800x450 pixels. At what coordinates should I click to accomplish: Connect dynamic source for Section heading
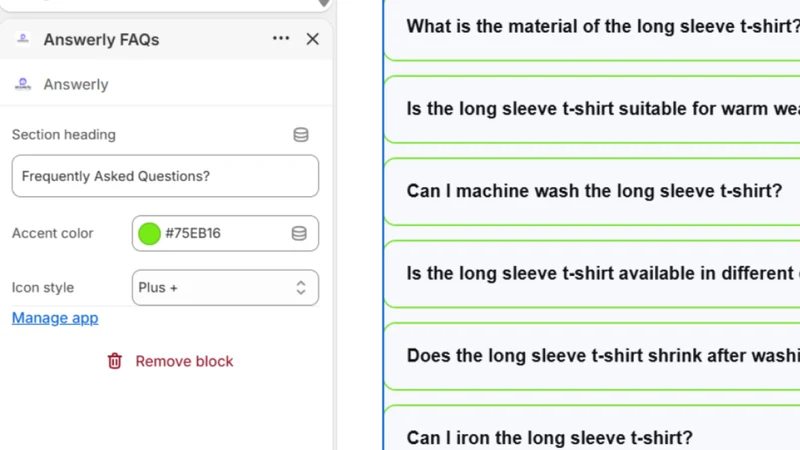click(301, 135)
